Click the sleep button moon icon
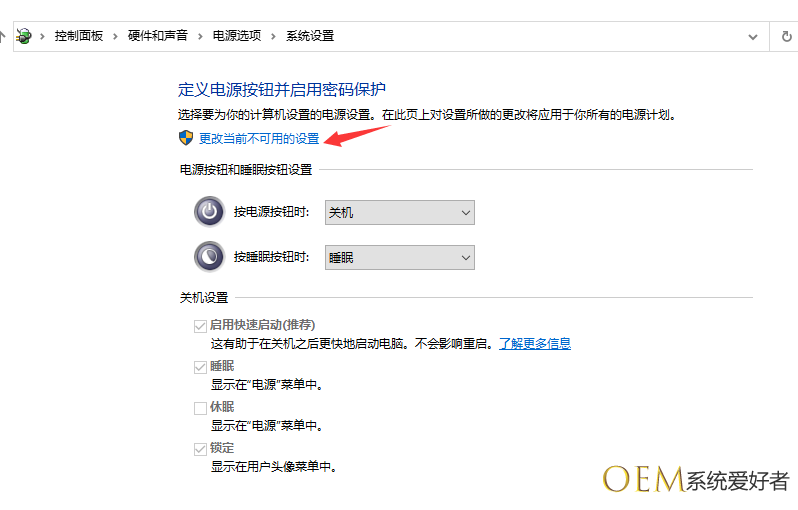Image resolution: width=798 pixels, height=510 pixels. click(209, 257)
